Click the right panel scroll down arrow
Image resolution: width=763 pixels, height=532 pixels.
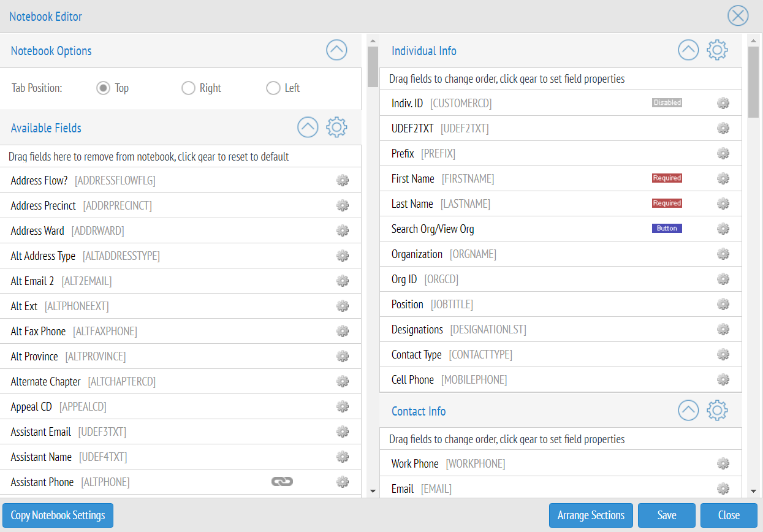[x=753, y=491]
